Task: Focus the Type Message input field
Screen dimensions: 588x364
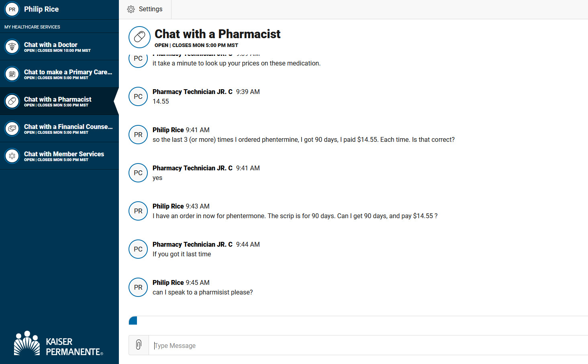Action: click(368, 346)
